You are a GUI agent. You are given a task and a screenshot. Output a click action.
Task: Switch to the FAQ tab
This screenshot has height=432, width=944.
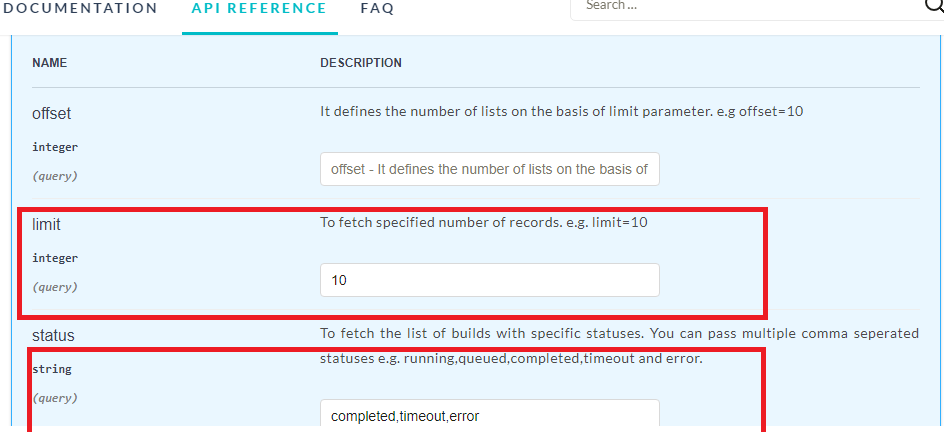[x=377, y=8]
